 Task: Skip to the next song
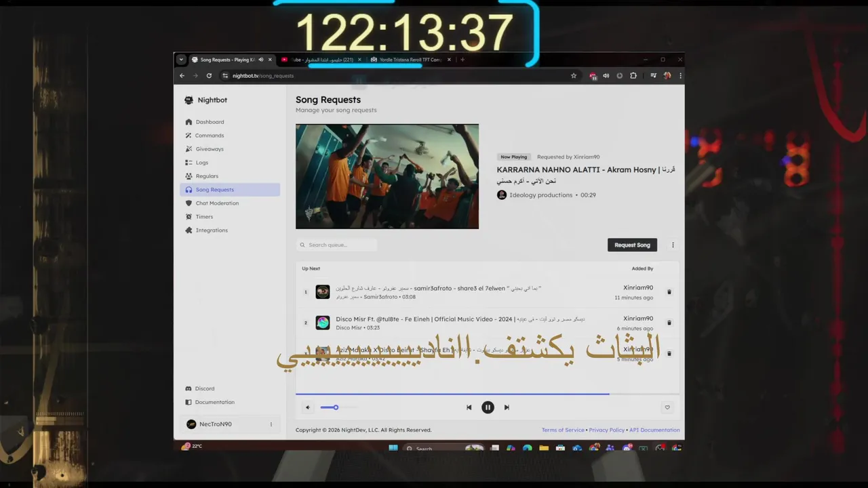point(507,407)
